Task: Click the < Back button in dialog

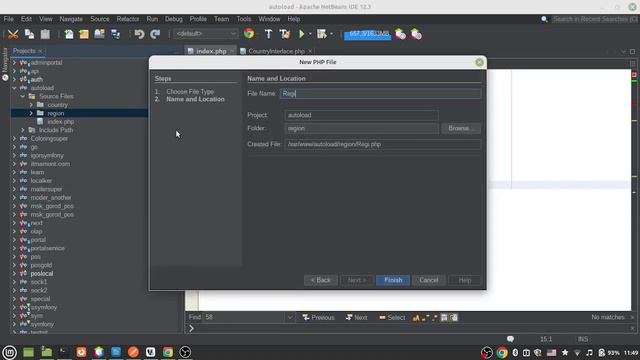Action: coord(321,280)
